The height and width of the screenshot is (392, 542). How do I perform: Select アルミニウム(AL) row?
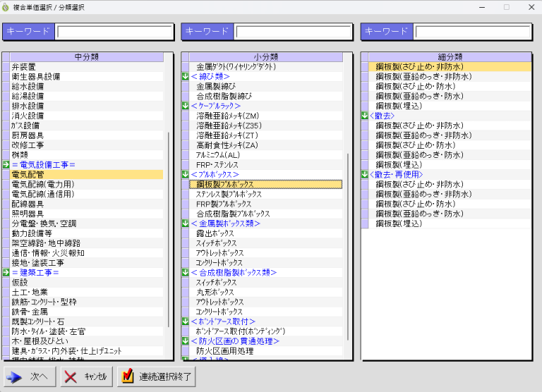point(266,154)
